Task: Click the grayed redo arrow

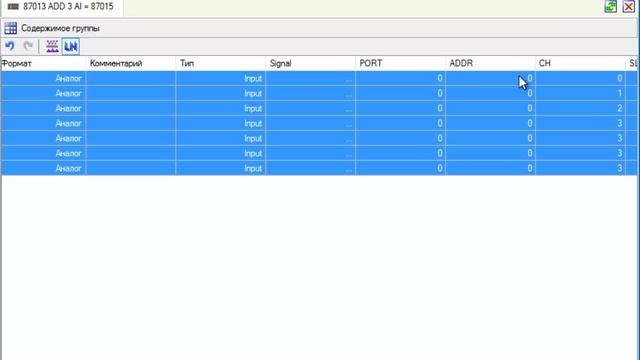Action: tap(28, 46)
